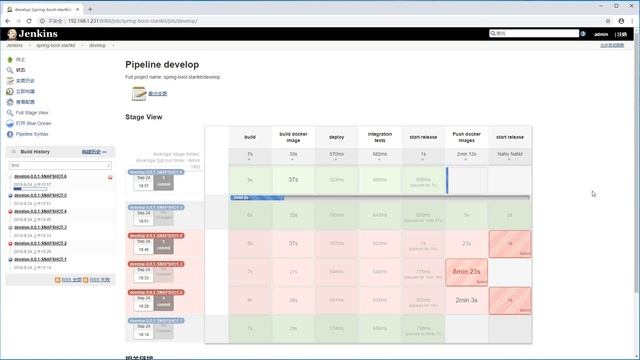
Task: Click the magnifier status icon in sidebar
Action: [x=10, y=70]
